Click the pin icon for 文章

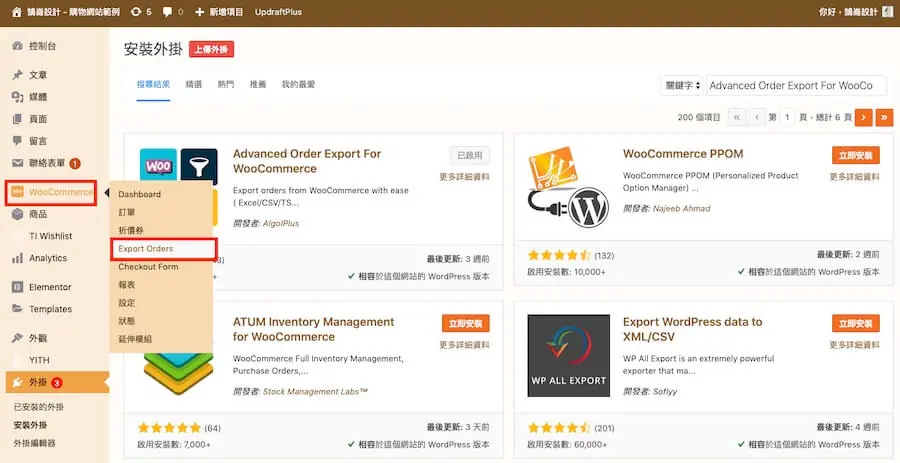pos(17,75)
